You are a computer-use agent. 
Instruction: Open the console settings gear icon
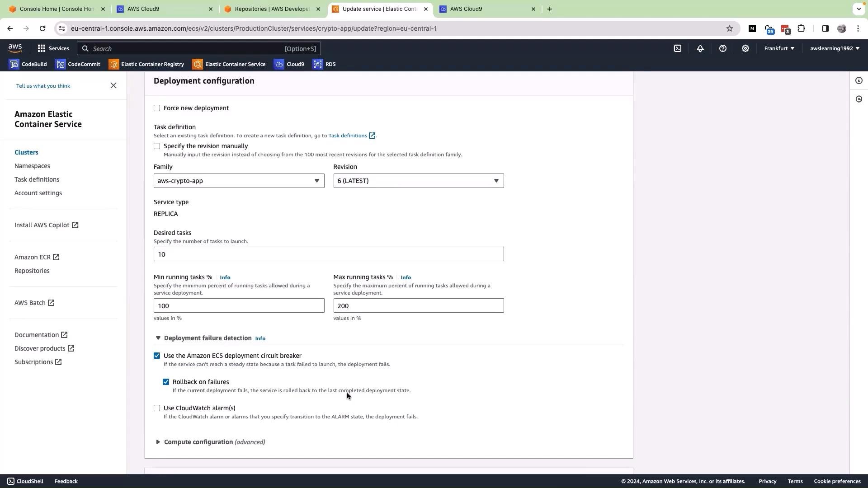(x=745, y=48)
